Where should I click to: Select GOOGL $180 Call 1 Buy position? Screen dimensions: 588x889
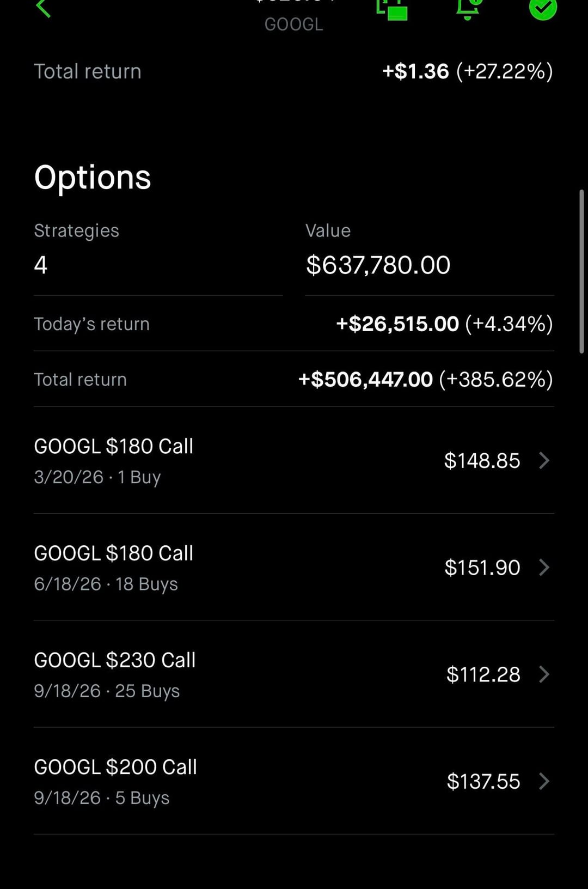point(113,460)
